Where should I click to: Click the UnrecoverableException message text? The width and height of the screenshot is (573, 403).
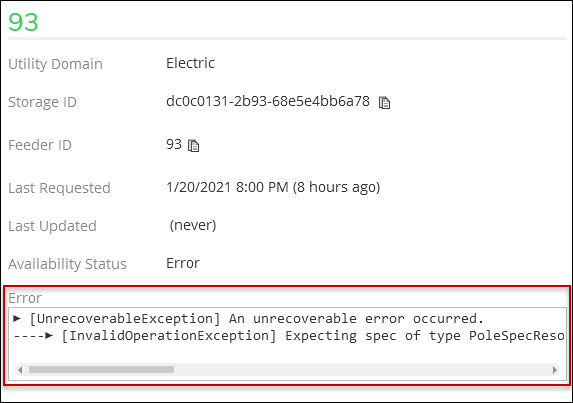(257, 319)
